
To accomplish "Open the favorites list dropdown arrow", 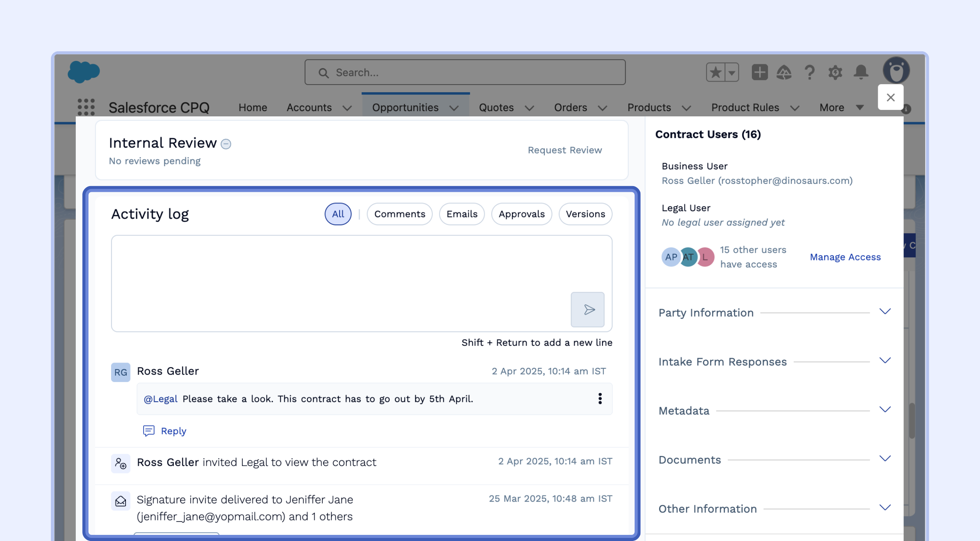I will point(732,72).
